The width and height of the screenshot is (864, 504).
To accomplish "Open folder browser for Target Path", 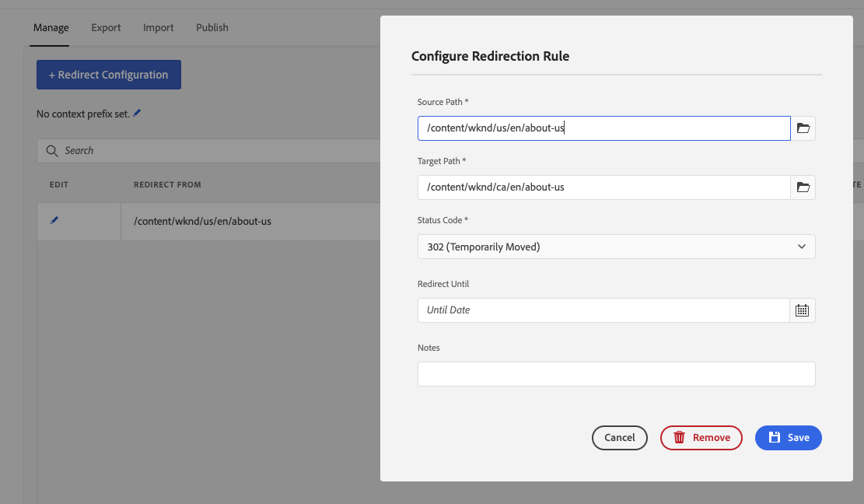I will (803, 187).
